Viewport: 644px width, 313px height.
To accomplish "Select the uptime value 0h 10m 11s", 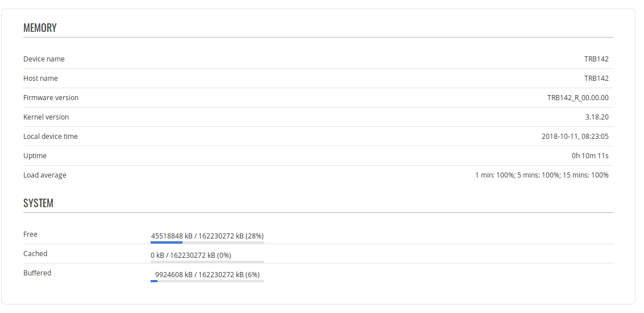I will [x=590, y=156].
